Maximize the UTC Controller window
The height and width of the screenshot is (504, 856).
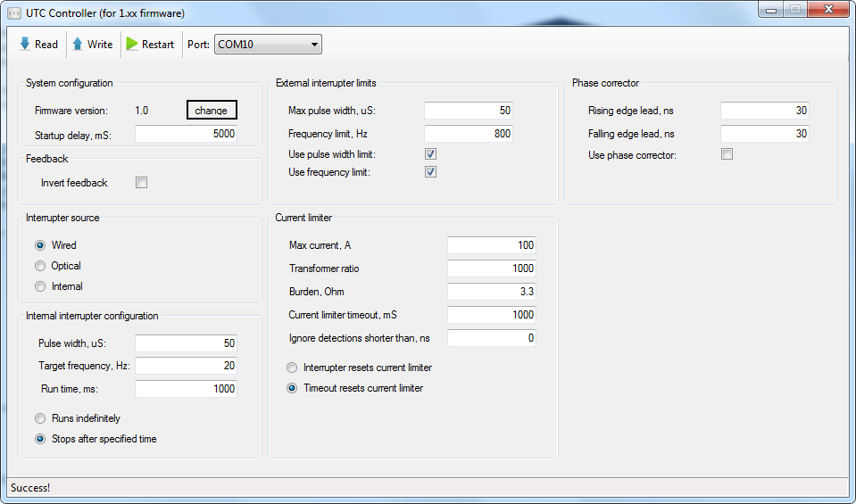(x=794, y=10)
